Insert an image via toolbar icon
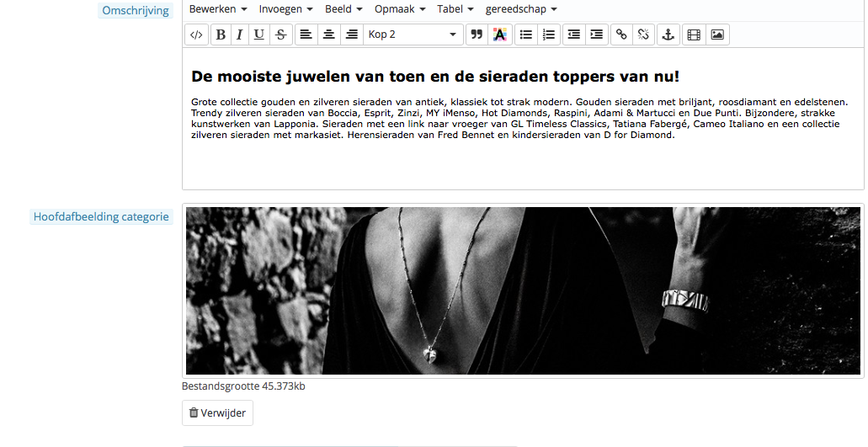 tap(717, 35)
